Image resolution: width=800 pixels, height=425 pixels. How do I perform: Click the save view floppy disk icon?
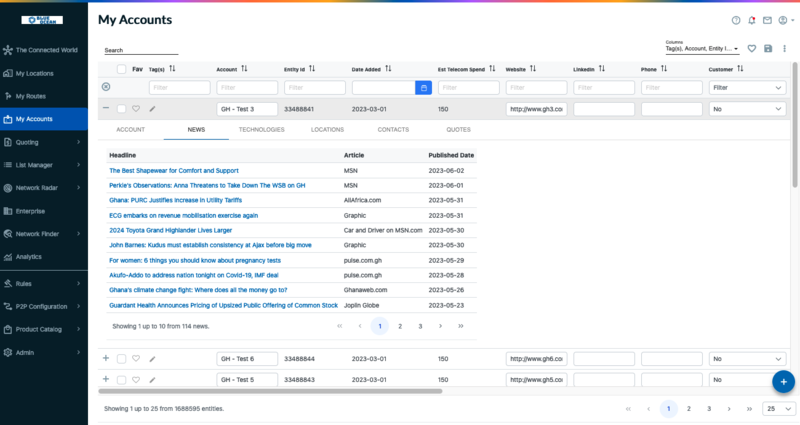768,48
